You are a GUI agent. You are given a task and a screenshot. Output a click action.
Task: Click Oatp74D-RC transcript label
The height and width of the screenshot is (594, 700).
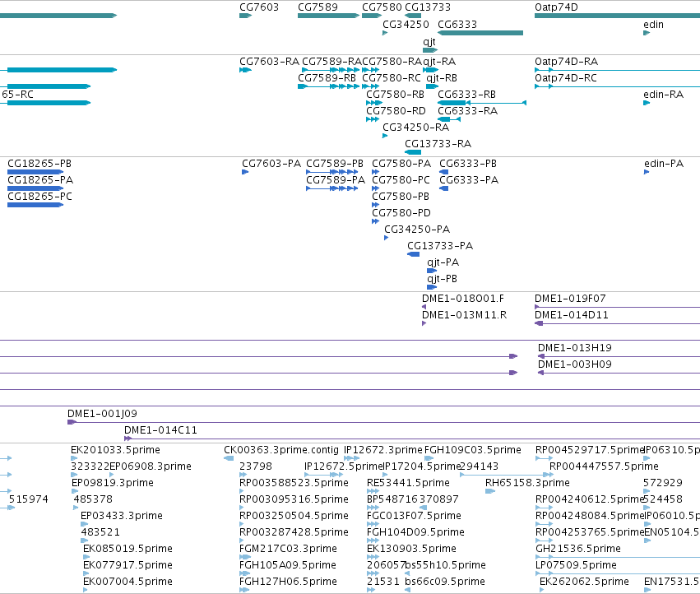566,77
